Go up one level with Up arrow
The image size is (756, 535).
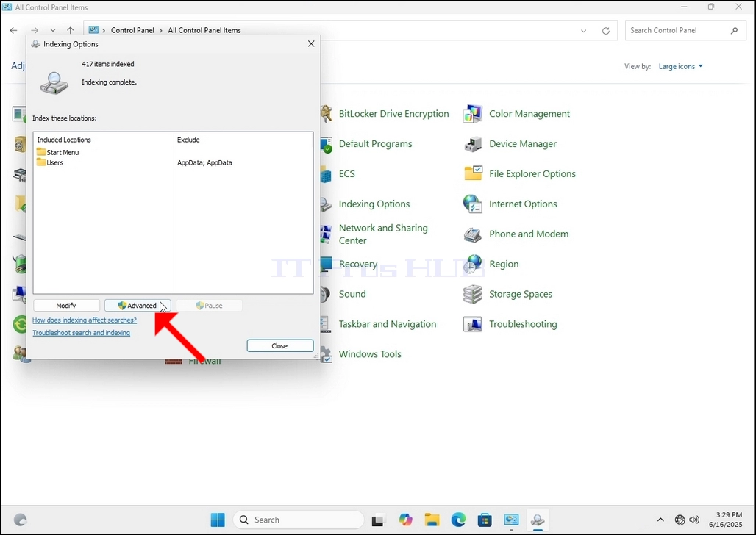pos(71,30)
